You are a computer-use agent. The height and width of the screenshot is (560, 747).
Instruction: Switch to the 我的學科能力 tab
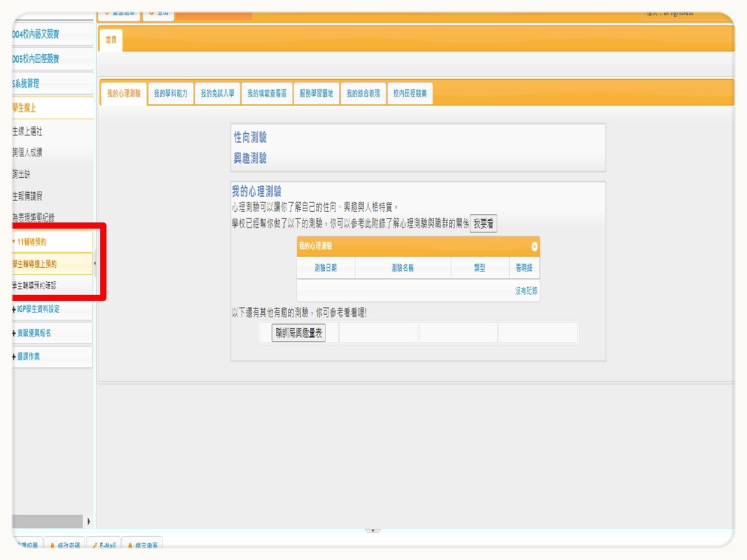tap(170, 94)
